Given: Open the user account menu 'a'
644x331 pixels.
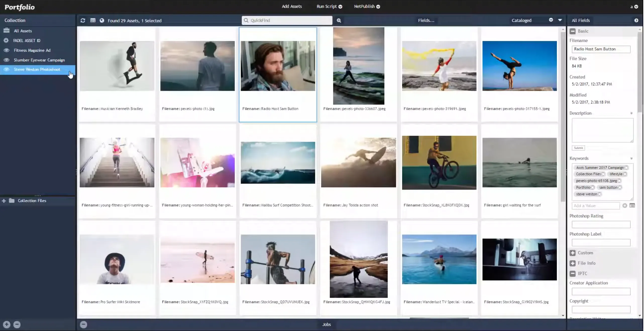Looking at the screenshot, I should [x=634, y=7].
